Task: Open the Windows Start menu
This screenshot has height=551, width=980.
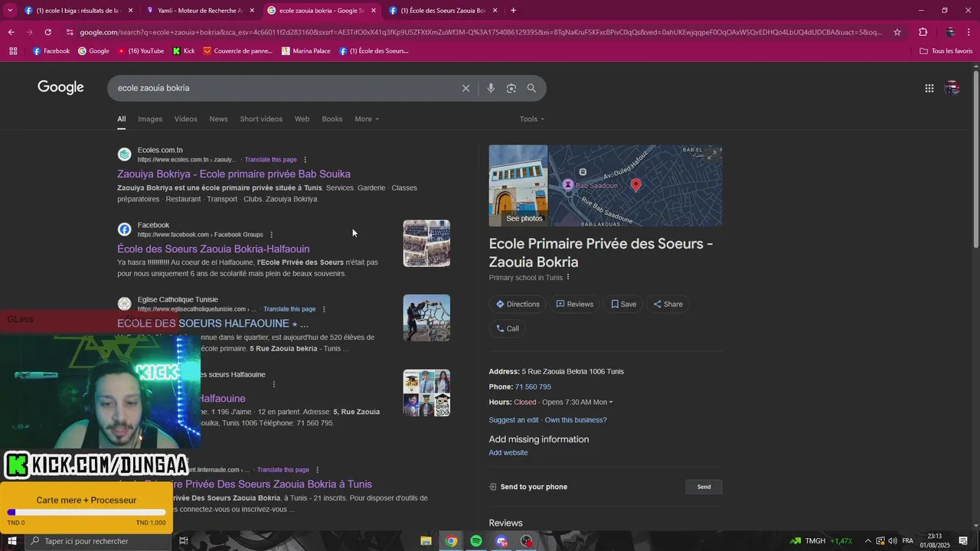Action: (x=11, y=541)
